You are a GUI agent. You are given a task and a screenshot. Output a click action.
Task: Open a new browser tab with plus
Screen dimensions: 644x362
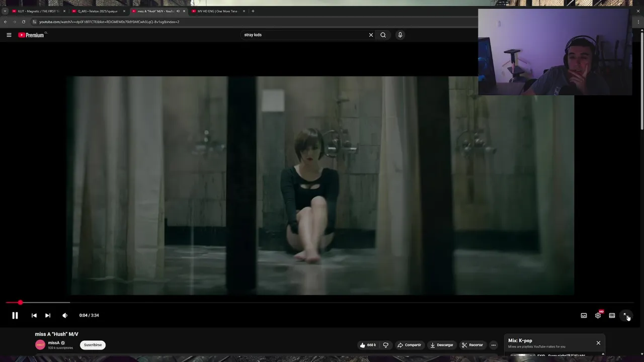(253, 11)
